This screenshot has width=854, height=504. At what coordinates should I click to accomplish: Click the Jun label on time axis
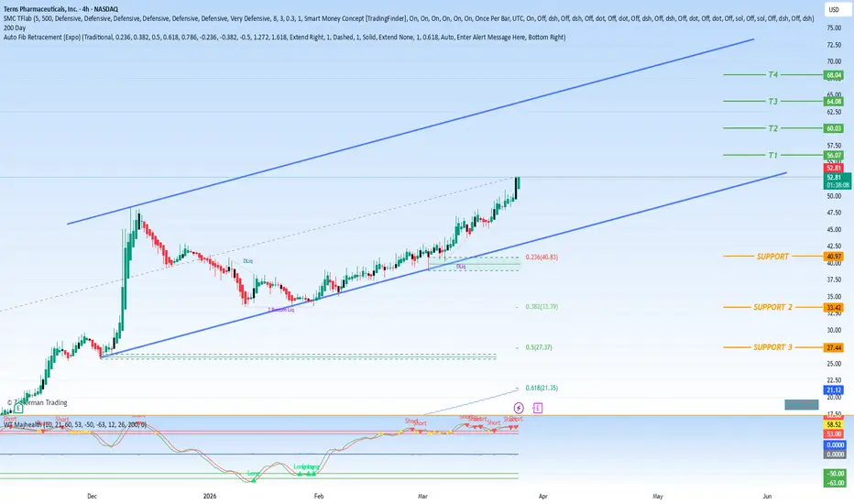[x=767, y=497]
